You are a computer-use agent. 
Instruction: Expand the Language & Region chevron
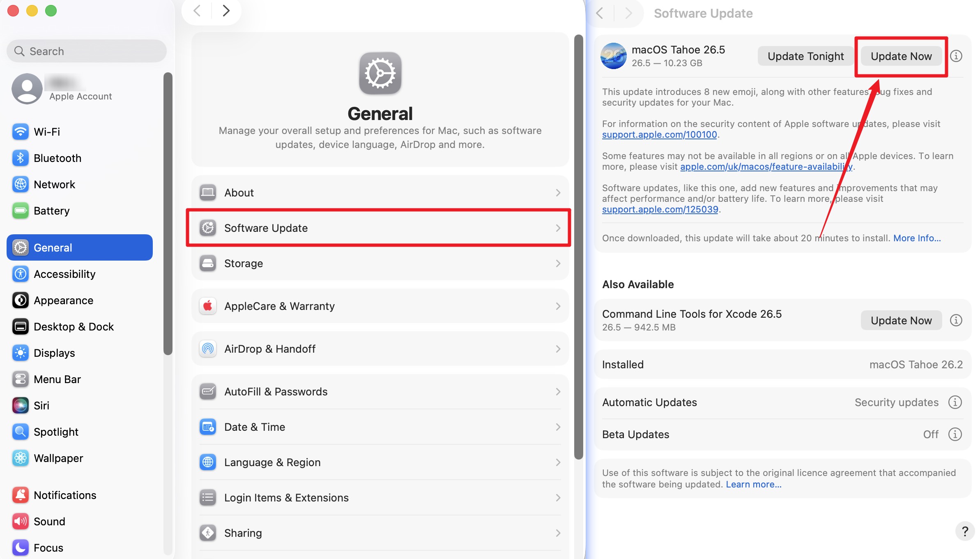tap(558, 462)
